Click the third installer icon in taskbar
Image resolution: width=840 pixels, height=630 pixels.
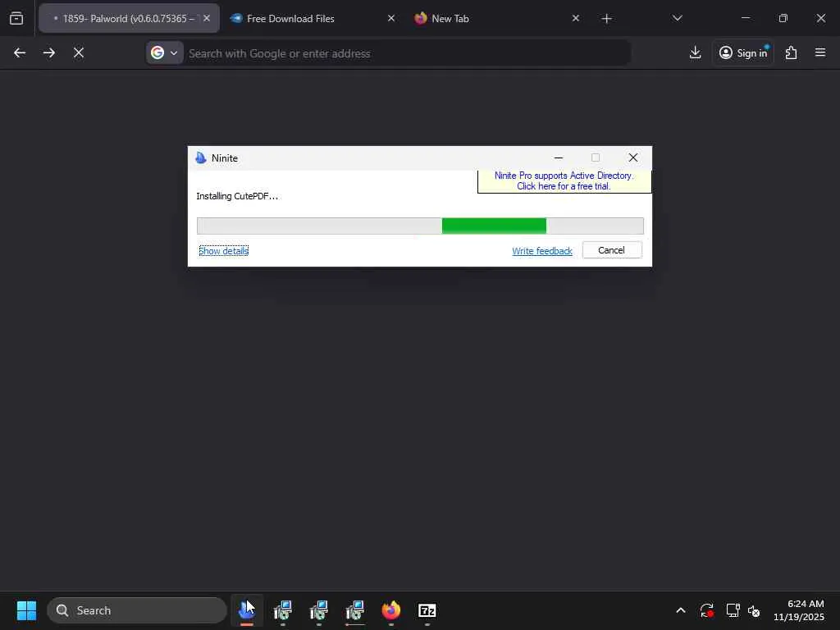click(x=354, y=610)
